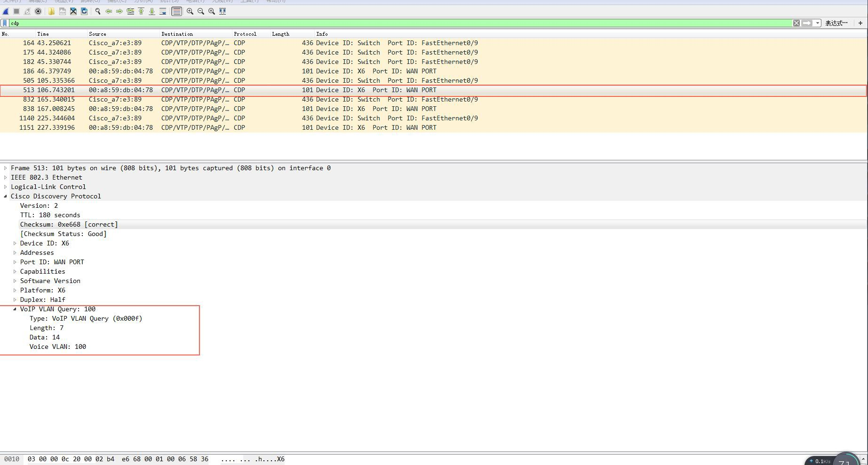Collapse the VoIP VLAN Query section
Image resolution: width=868 pixels, height=465 pixels.
click(x=15, y=309)
